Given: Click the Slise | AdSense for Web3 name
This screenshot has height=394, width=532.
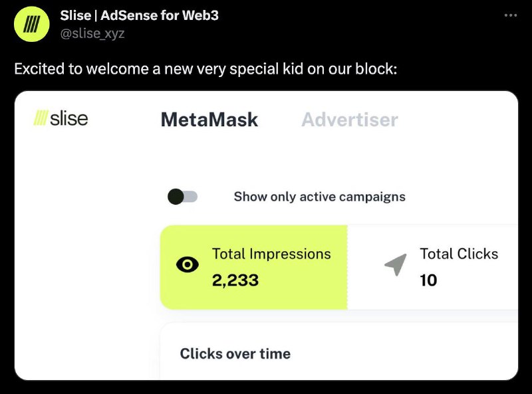Looking at the screenshot, I should 140,15.
